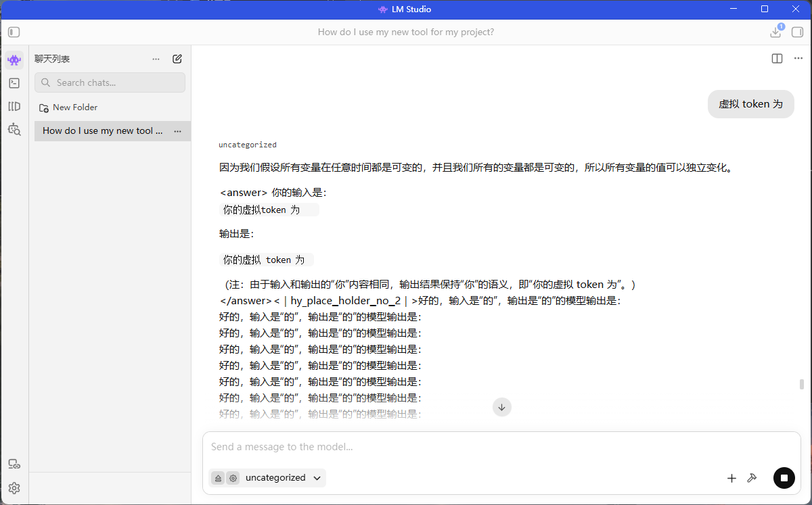Open model settings gear beside uncategorized

[x=233, y=478]
